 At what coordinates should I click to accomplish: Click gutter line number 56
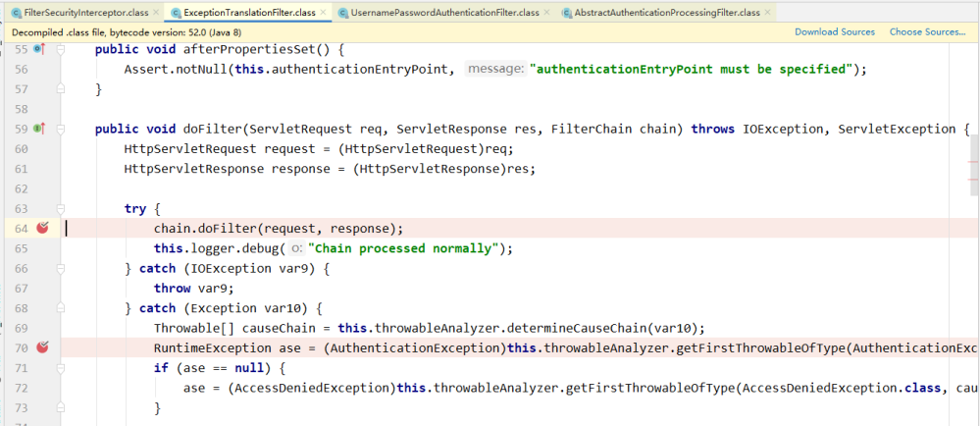pos(21,70)
